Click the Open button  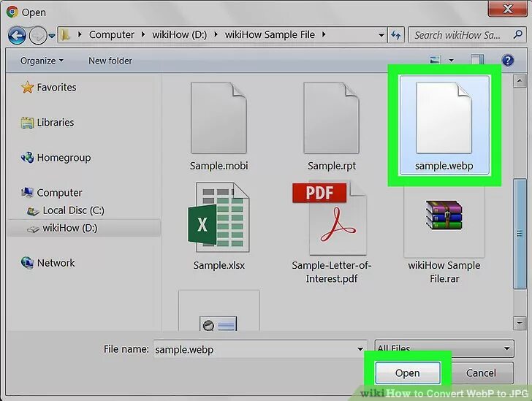coord(408,373)
